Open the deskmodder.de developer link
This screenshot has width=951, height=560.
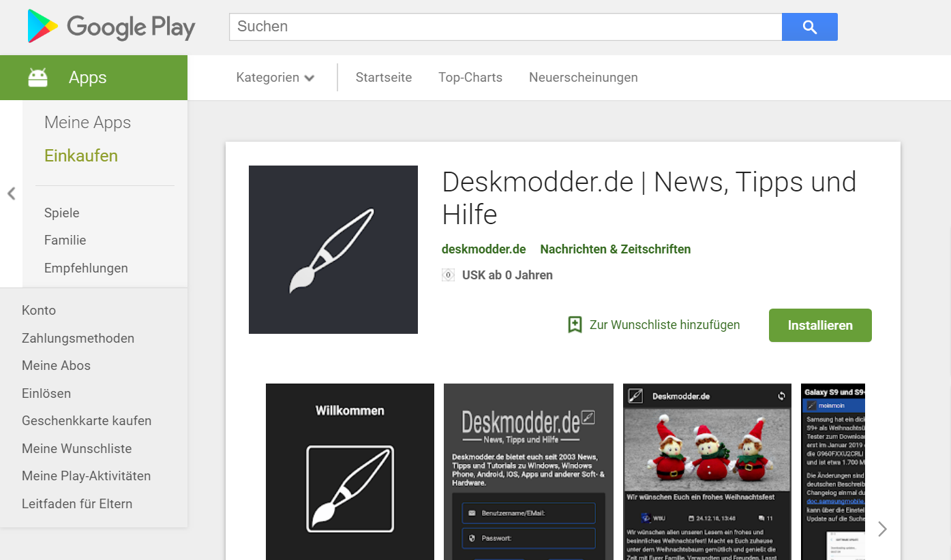pos(484,249)
